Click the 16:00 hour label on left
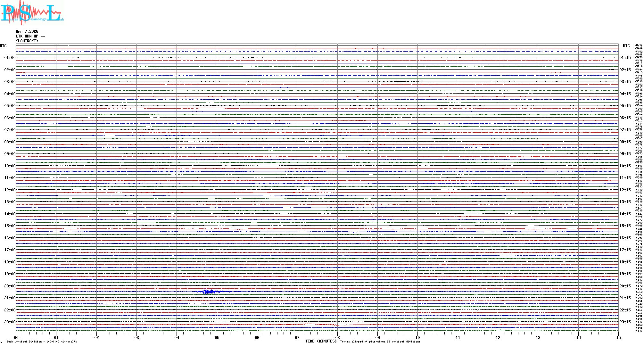This screenshot has width=644, height=346. tap(10, 238)
